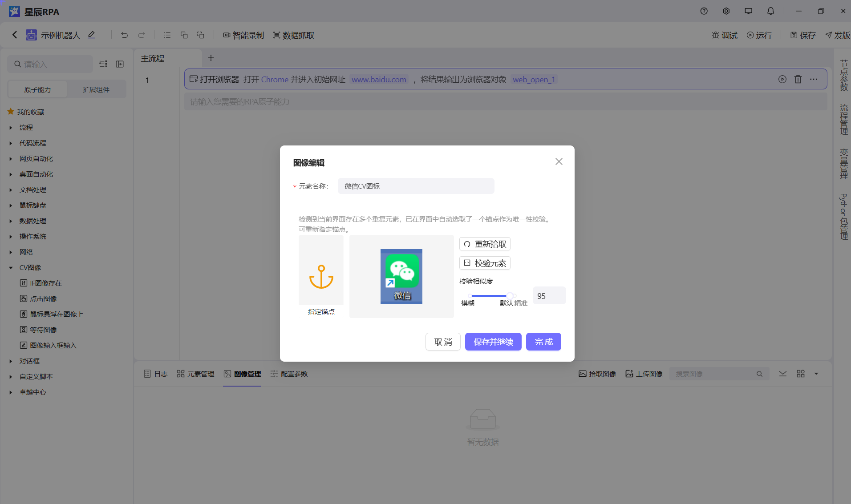Click the trash icon on flow step 1

pos(798,79)
